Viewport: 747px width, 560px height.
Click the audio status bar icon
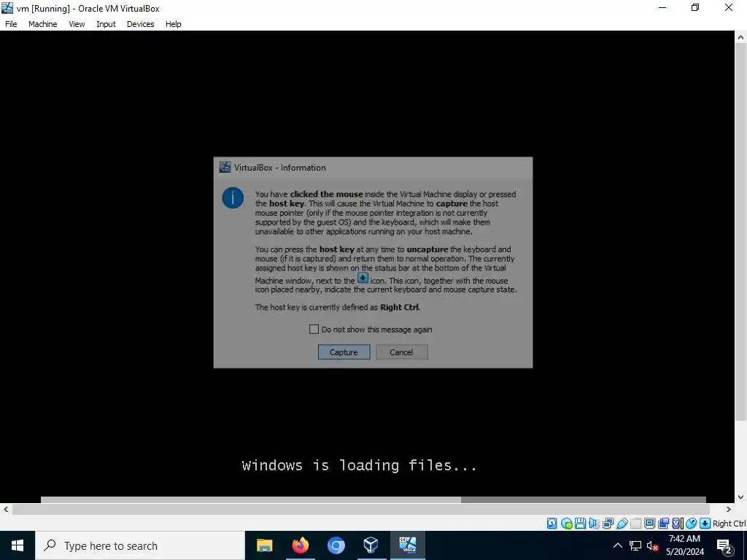coord(594,524)
